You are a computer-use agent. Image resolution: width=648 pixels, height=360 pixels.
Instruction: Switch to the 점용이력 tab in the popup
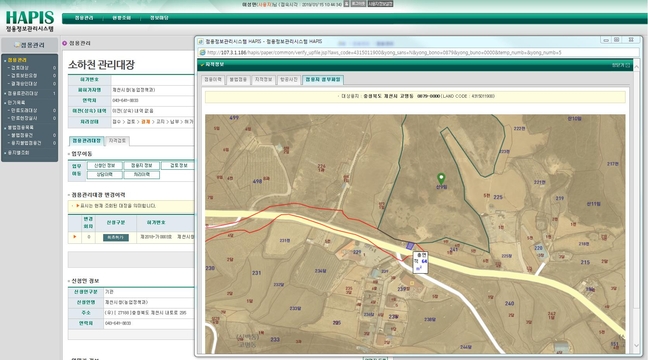point(213,79)
